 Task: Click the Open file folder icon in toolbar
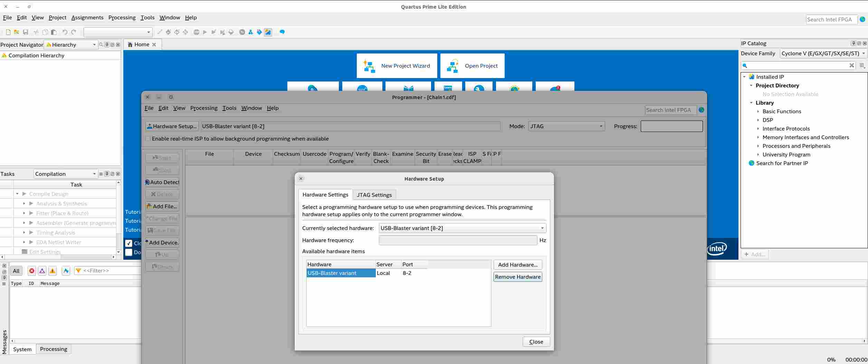click(x=17, y=32)
